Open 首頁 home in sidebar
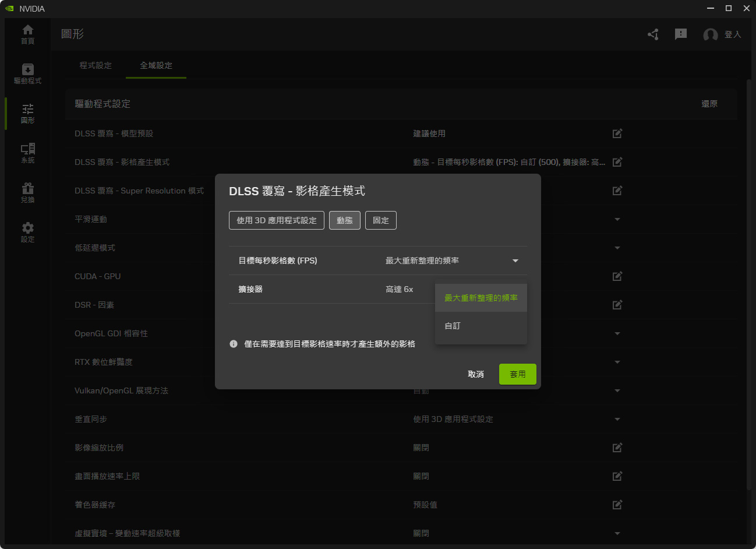Viewport: 756px width, 549px height. (x=27, y=34)
